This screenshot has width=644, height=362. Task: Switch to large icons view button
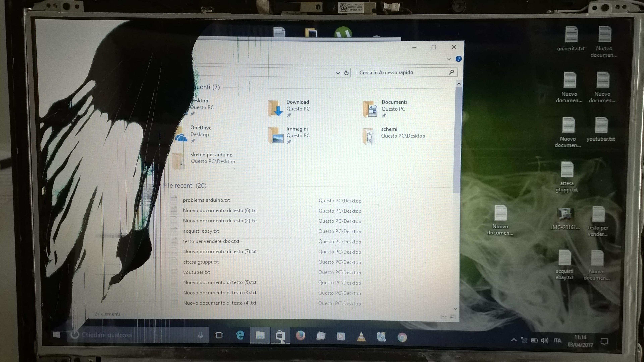coord(452,317)
